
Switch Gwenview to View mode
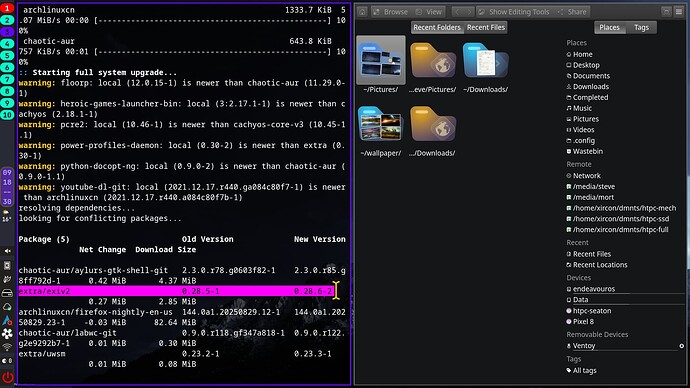(x=429, y=12)
